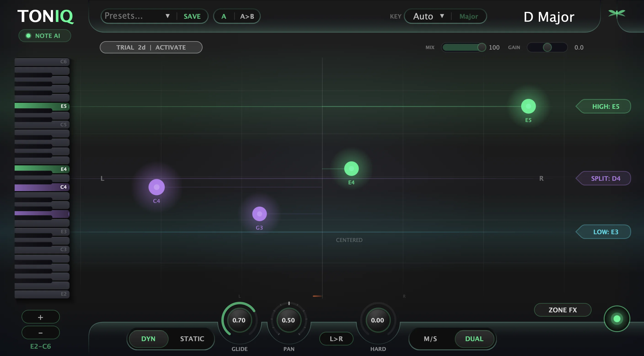Save the current preset
The width and height of the screenshot is (644, 356).
pyautogui.click(x=192, y=16)
